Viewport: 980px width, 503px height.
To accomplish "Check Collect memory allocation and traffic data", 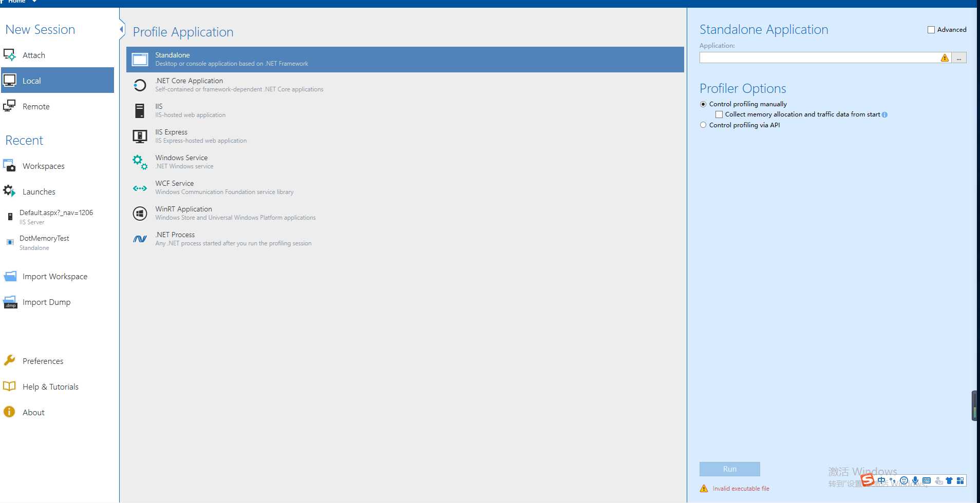I will click(719, 114).
